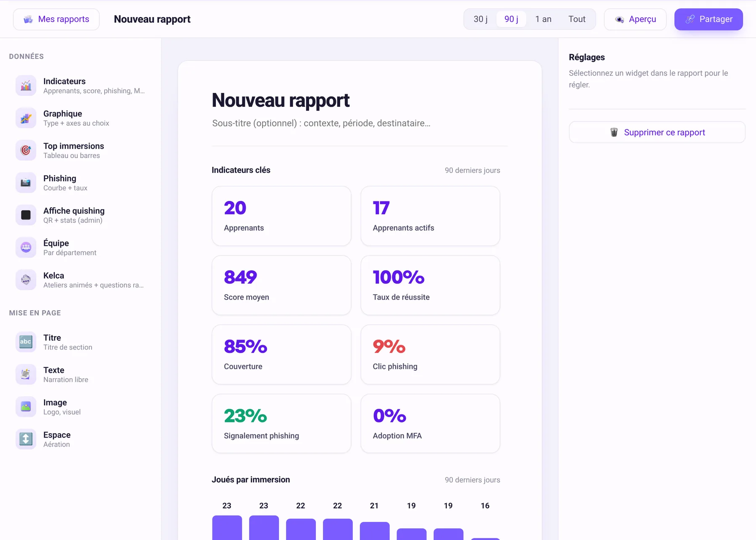The height and width of the screenshot is (540, 756).
Task: Click the Aperçu label in the preview button
Action: tap(643, 19)
